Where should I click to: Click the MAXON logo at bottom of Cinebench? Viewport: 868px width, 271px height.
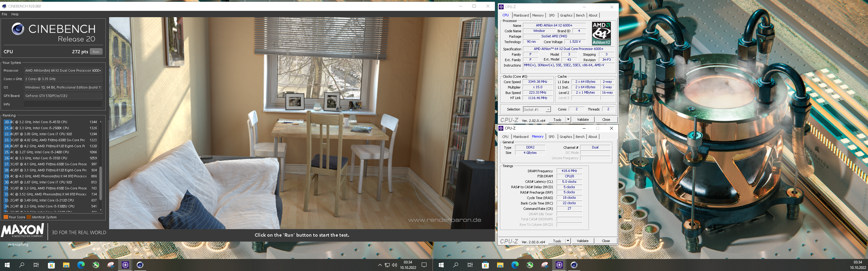pos(23,231)
